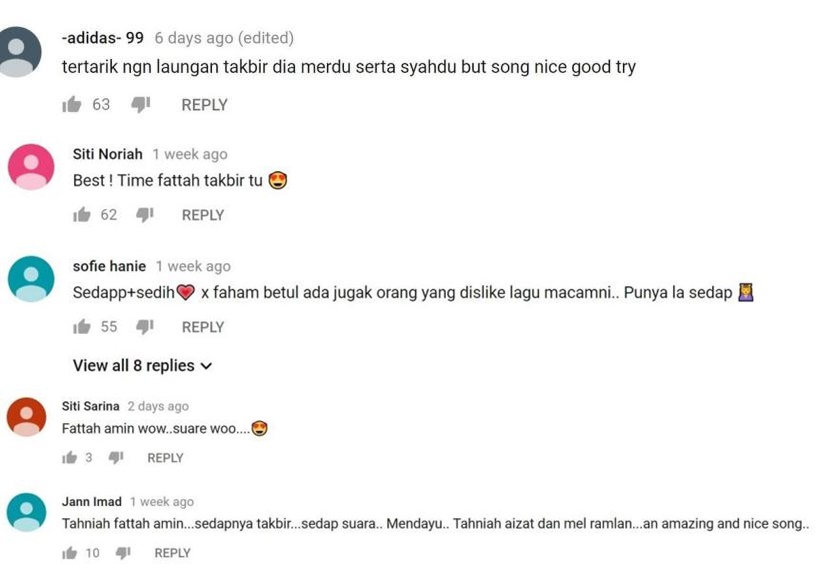Dislike the -adidas- 99 comment
The width and height of the screenshot is (834, 580).
pos(141,105)
